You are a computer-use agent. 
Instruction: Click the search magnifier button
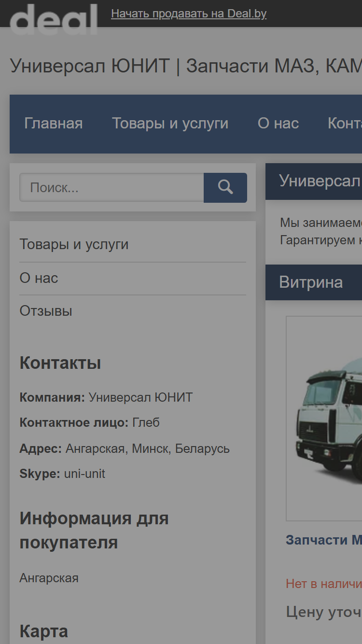pos(225,187)
